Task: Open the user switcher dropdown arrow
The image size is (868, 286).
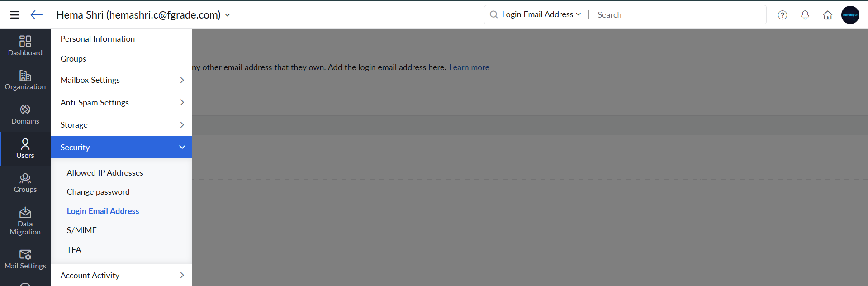Action: (228, 15)
